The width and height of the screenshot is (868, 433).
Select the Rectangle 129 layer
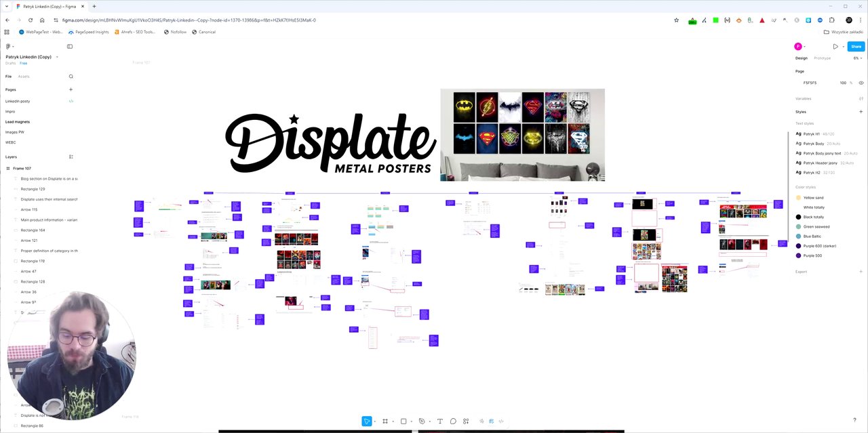33,189
